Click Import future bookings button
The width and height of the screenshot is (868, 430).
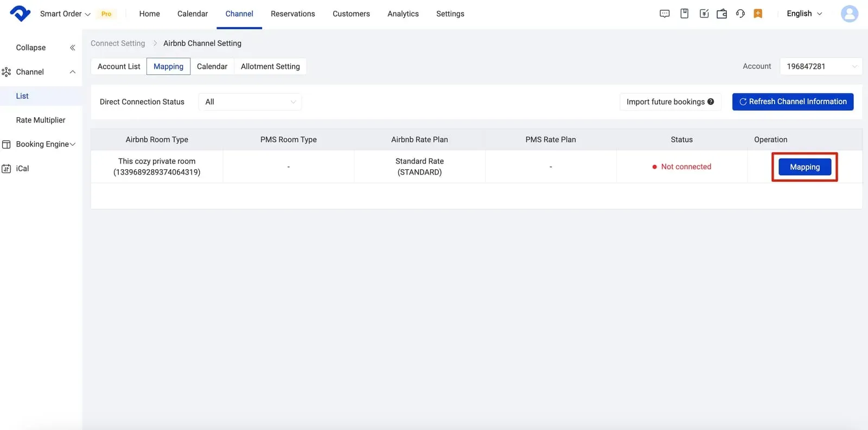click(x=670, y=101)
